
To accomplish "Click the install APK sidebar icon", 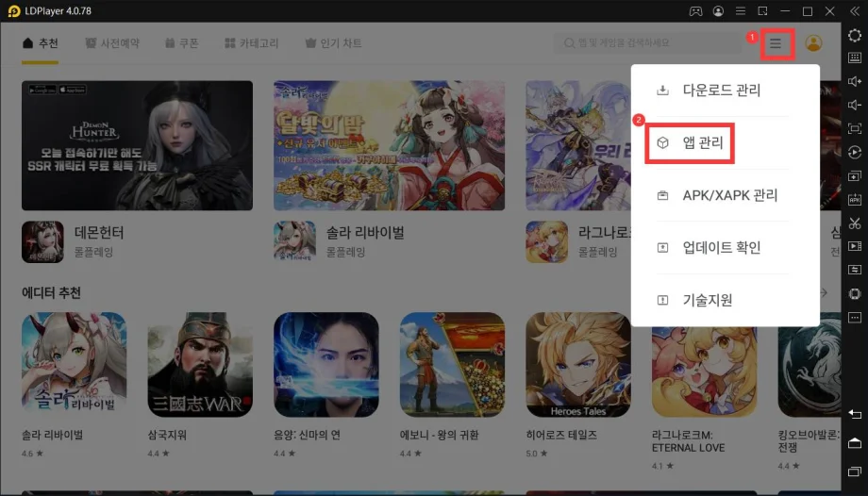I will (855, 200).
